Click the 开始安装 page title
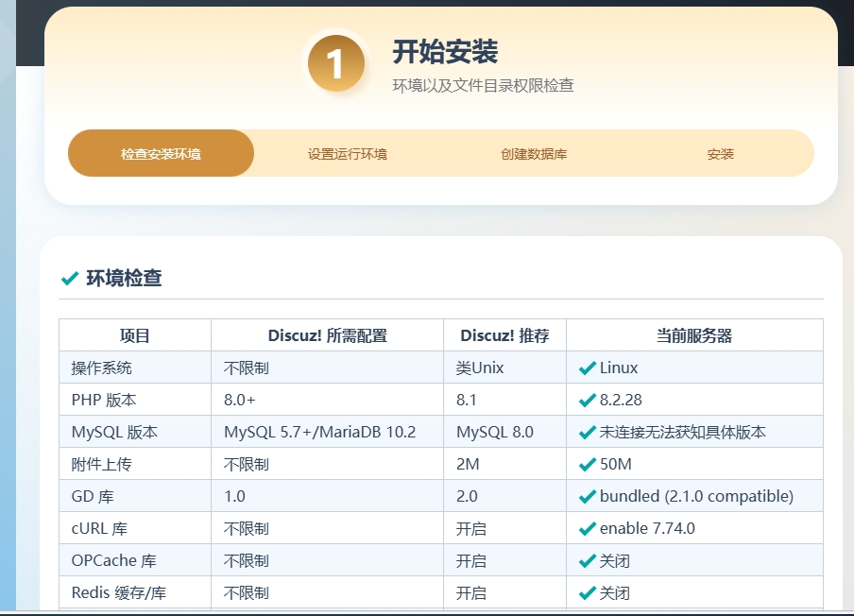 445,52
